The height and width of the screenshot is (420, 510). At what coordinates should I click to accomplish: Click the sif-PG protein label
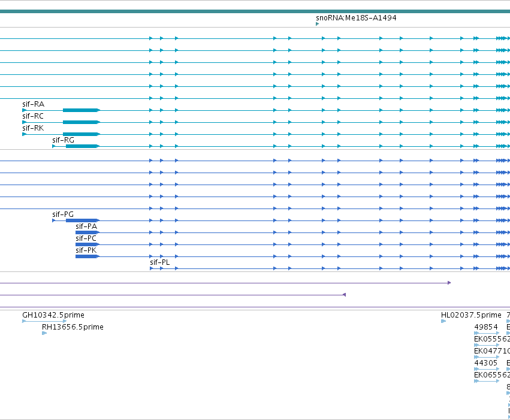point(63,214)
